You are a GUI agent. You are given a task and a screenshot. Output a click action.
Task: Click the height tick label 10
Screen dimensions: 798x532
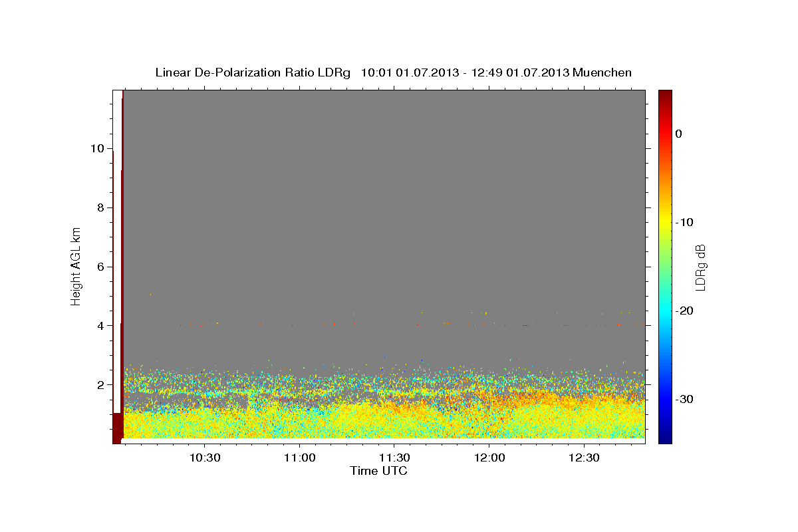pyautogui.click(x=98, y=148)
